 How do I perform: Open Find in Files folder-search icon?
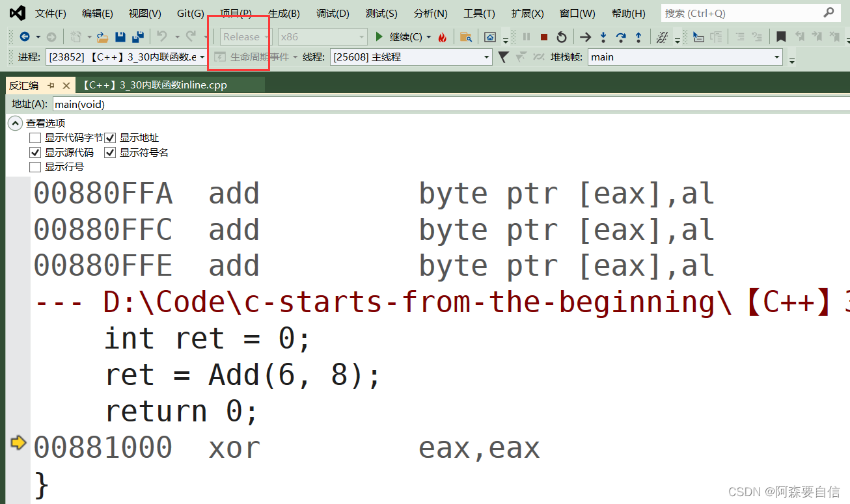[x=465, y=37]
